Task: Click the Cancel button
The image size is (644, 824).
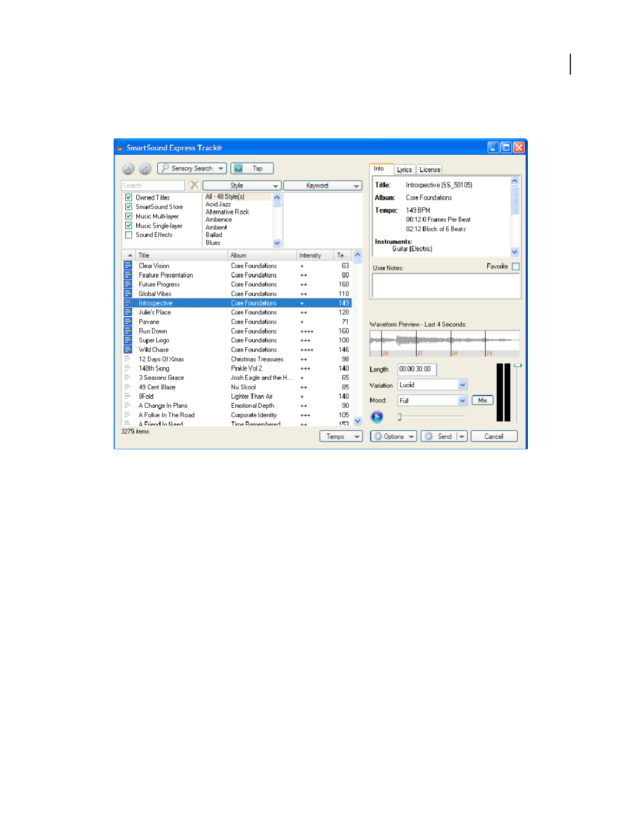Action: point(494,436)
